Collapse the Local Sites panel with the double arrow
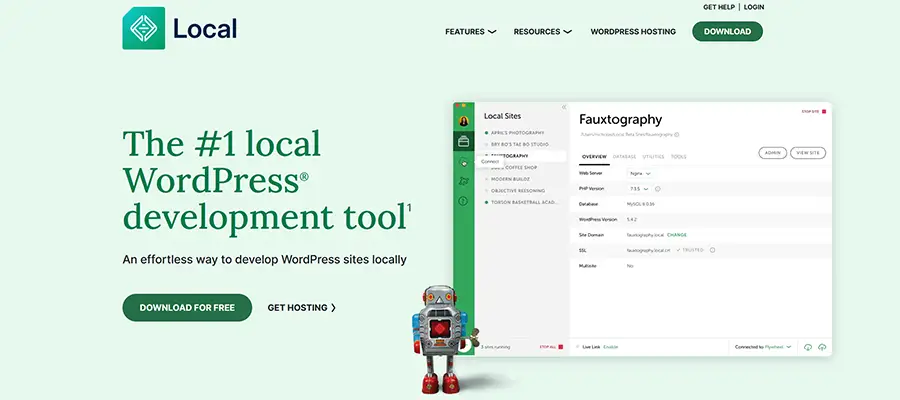Viewport: 900px width, 400px height. tap(564, 107)
